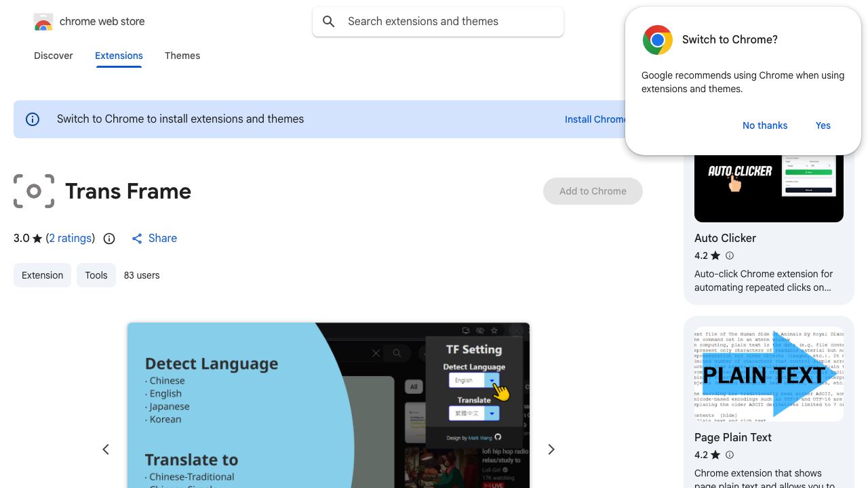The width and height of the screenshot is (868, 488).
Task: Open the Auto Clicker extension title
Action: (725, 238)
